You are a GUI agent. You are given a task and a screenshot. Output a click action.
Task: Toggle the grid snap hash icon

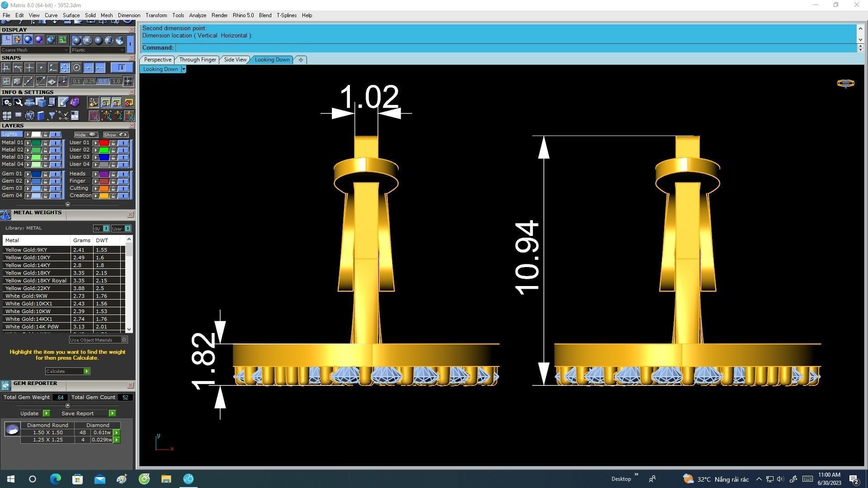128,81
